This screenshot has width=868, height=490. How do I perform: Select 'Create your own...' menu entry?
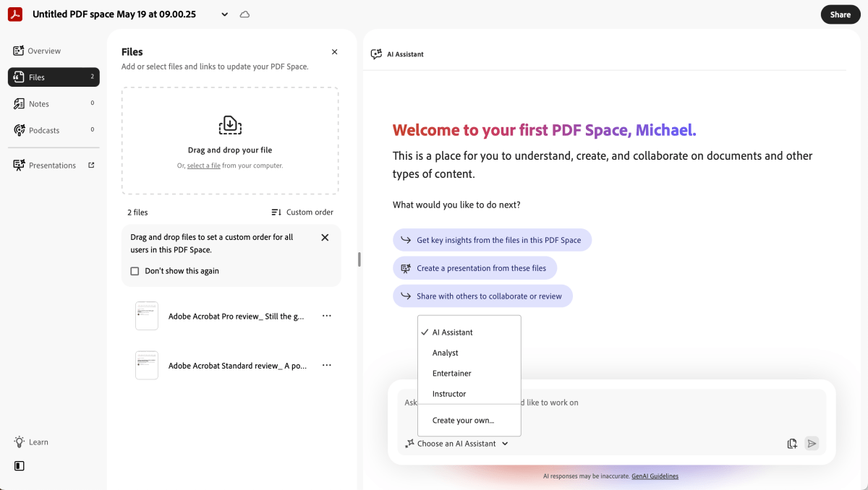click(469, 421)
